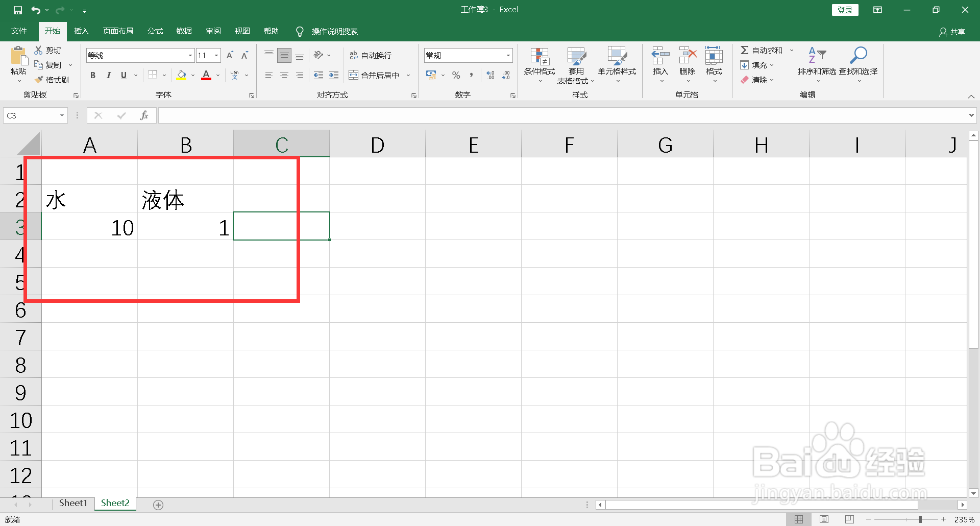Click the Login (登录) button
Screen dimensions: 980x526
845,10
